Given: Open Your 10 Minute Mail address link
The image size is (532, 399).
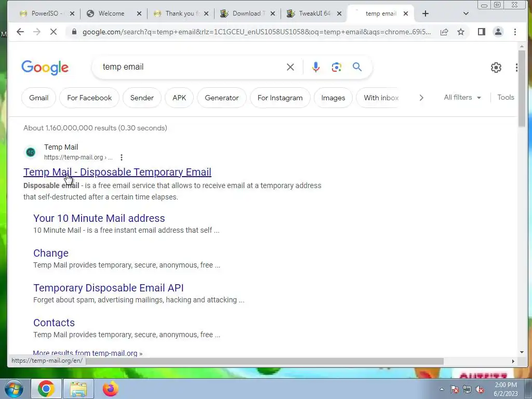Looking at the screenshot, I should point(99,218).
